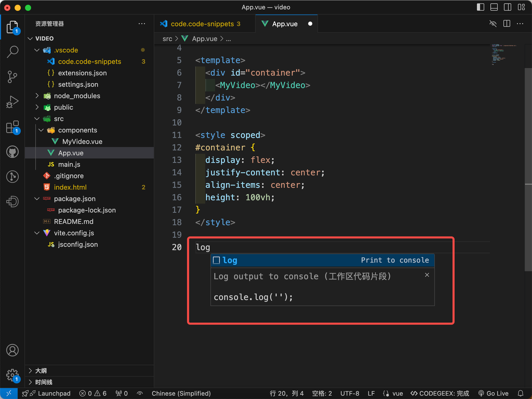This screenshot has height=399, width=532.
Task: Open README.md file
Action: 89,222
